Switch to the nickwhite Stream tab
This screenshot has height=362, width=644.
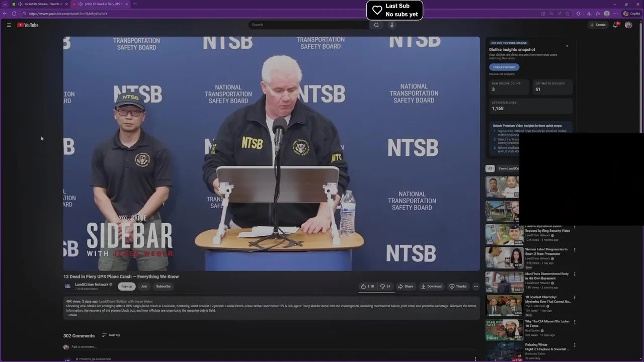click(40, 4)
